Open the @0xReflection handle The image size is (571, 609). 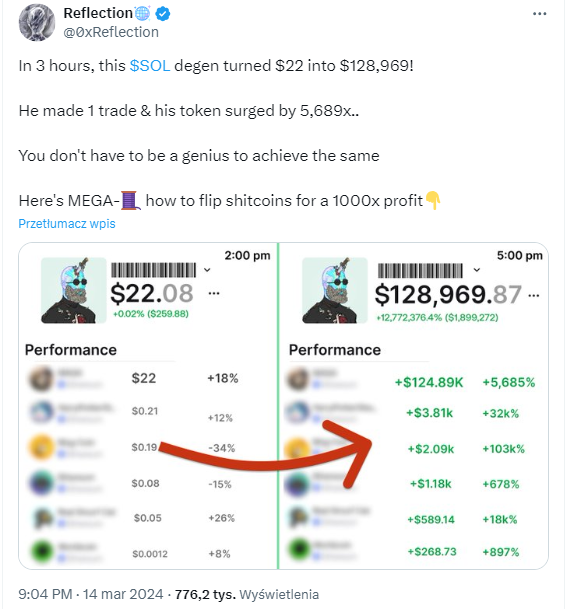click(x=111, y=32)
